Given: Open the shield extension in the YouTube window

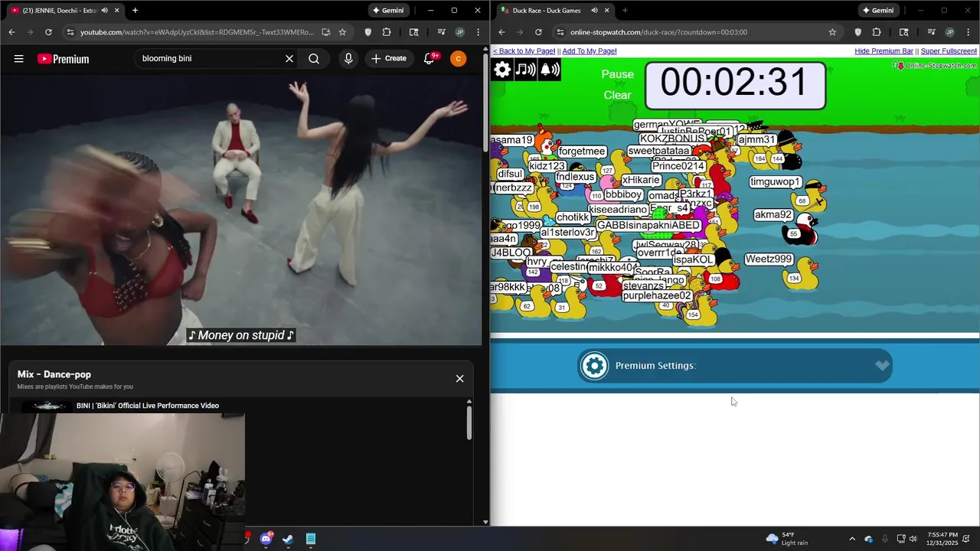Looking at the screenshot, I should (367, 32).
